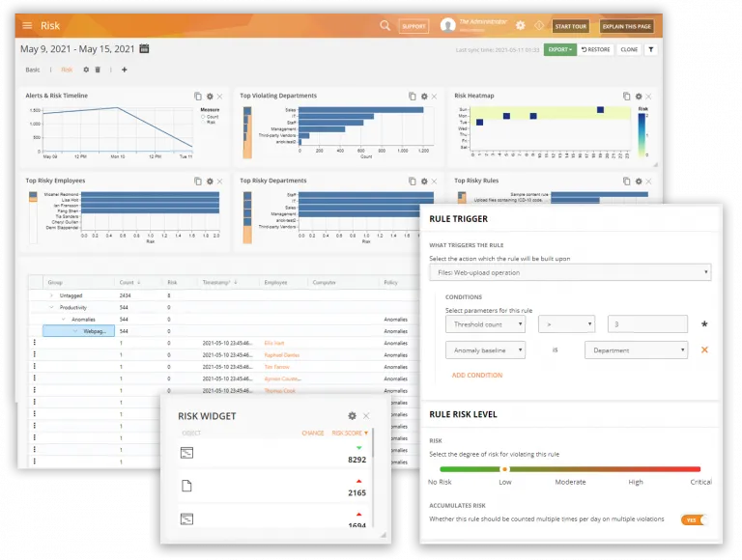
Task: Select the Webpag... highlighted tree row
Action: pyautogui.click(x=78, y=331)
